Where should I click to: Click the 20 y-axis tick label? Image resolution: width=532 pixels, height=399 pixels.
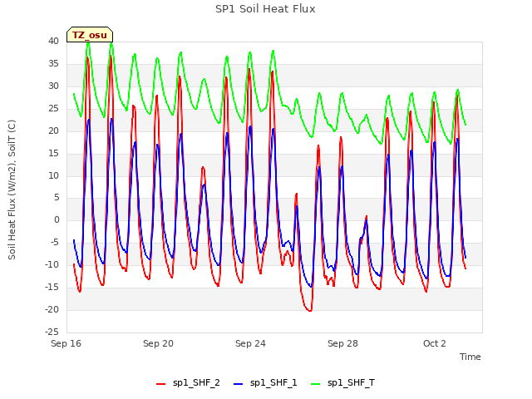coord(53,131)
